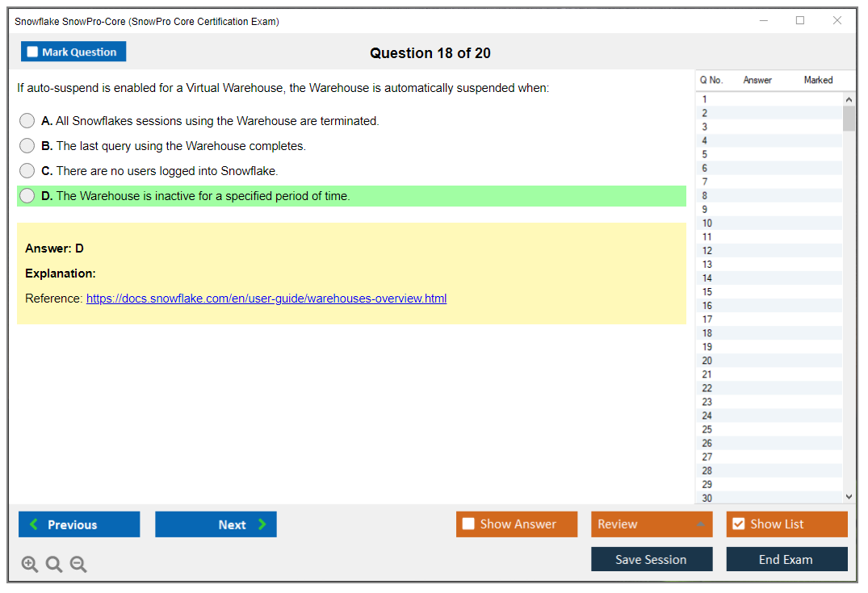Enable the Show Answer checkbox

(x=469, y=524)
